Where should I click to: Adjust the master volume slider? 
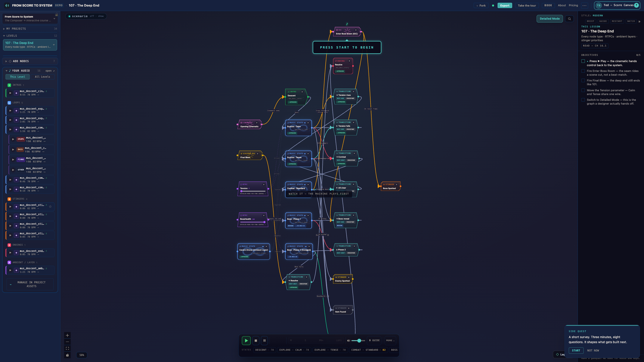coord(358,341)
